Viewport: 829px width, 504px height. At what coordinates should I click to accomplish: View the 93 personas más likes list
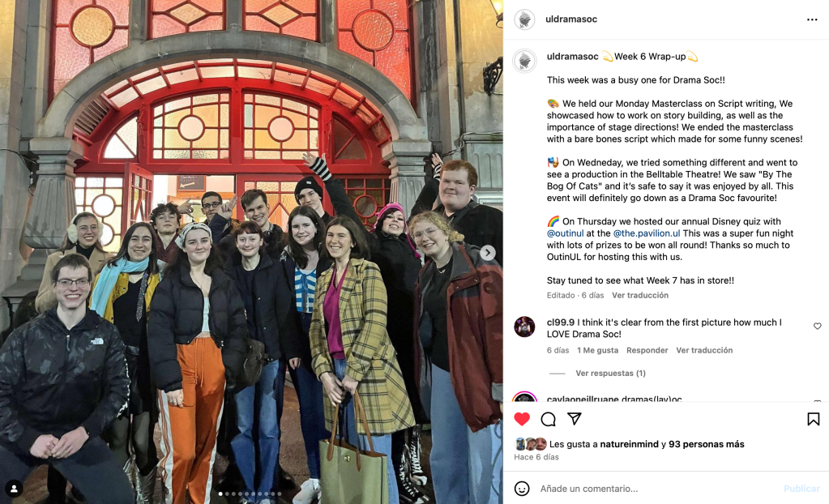707,444
